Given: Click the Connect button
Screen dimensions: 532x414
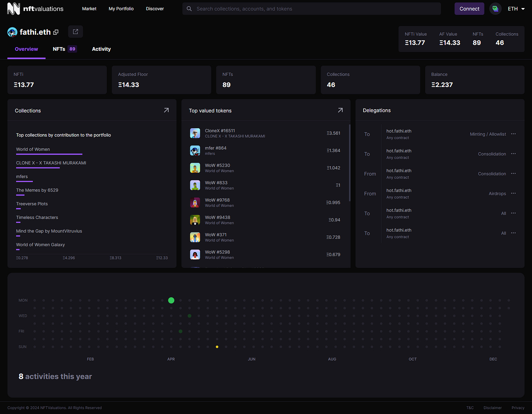Looking at the screenshot, I should [x=469, y=9].
